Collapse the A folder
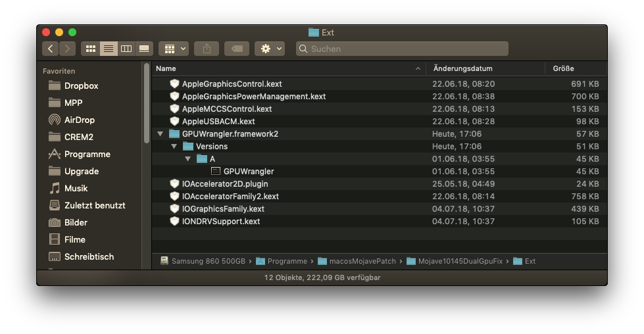 [x=187, y=159]
